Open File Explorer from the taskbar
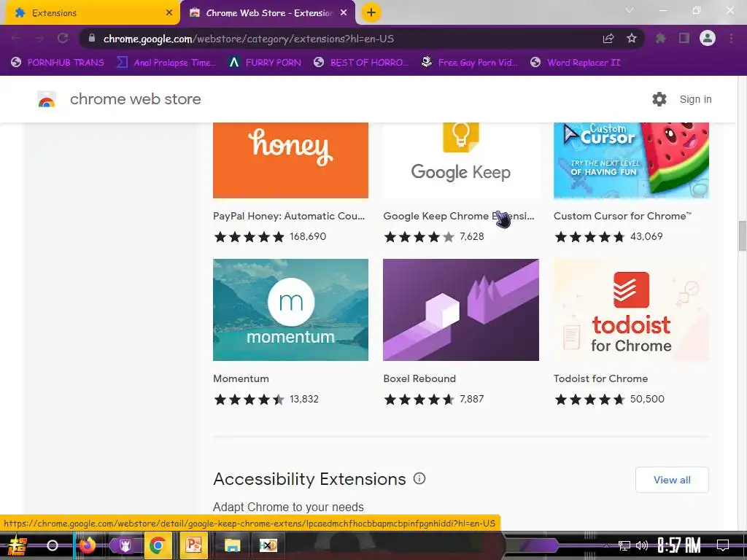Screen dimensions: 747x560 (x=233, y=545)
